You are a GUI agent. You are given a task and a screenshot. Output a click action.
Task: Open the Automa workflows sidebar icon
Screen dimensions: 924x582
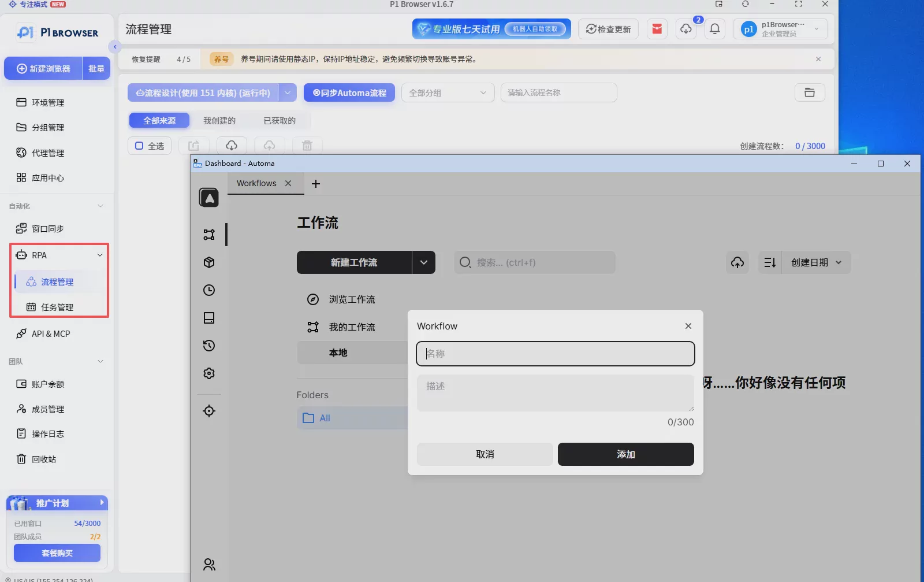pos(209,235)
